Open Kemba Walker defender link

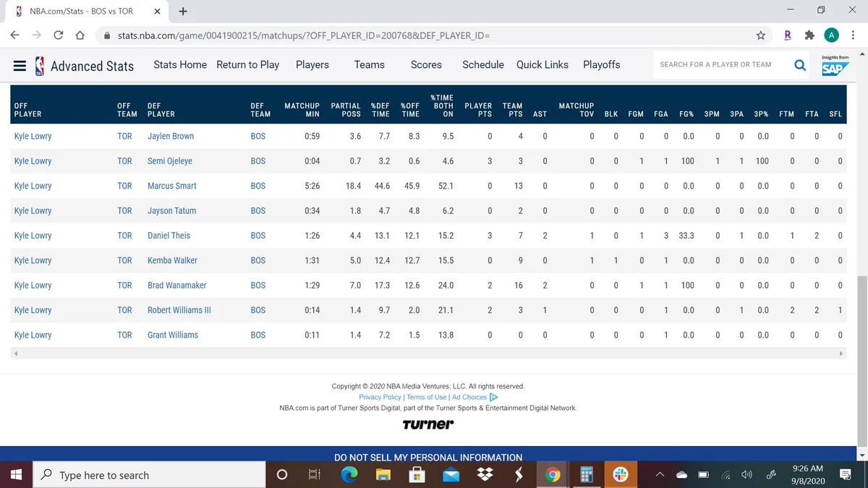click(172, 260)
